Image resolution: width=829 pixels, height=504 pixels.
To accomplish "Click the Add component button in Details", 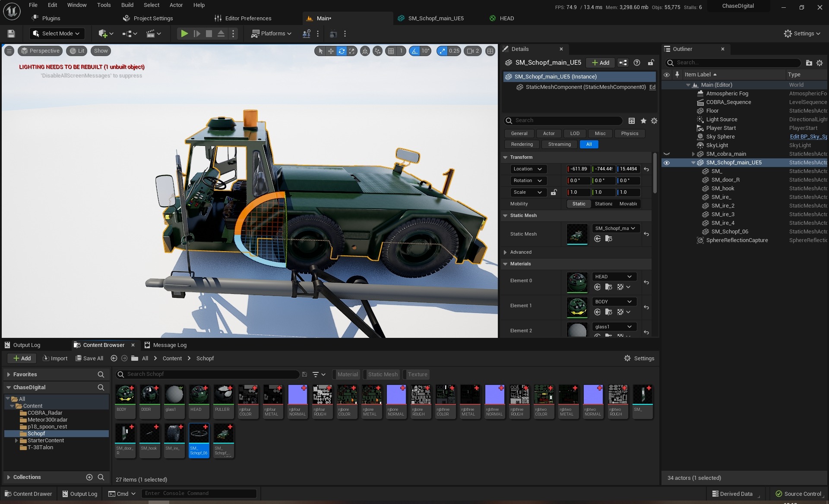I will [x=600, y=63].
